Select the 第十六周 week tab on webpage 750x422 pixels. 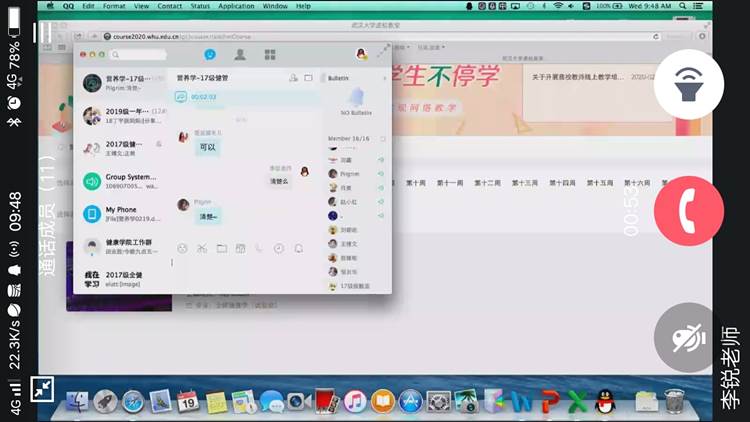(x=637, y=183)
